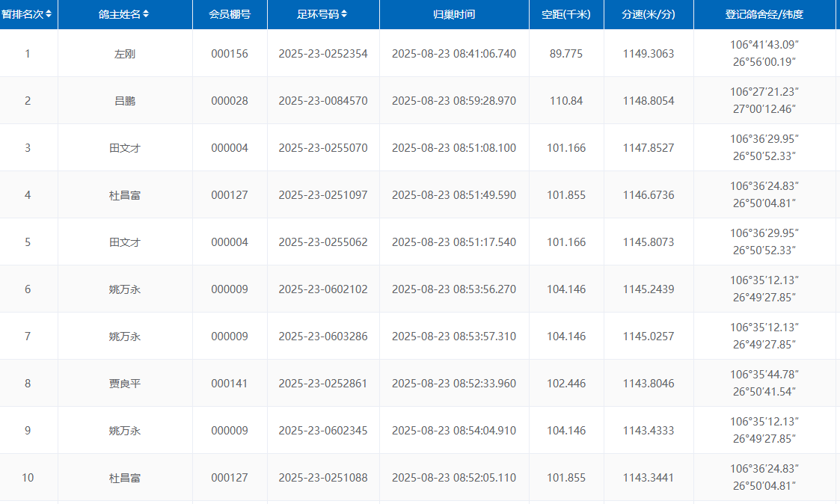This screenshot has height=504, width=840.
Task: Select the rank 10 row number cell
Action: coord(28,478)
